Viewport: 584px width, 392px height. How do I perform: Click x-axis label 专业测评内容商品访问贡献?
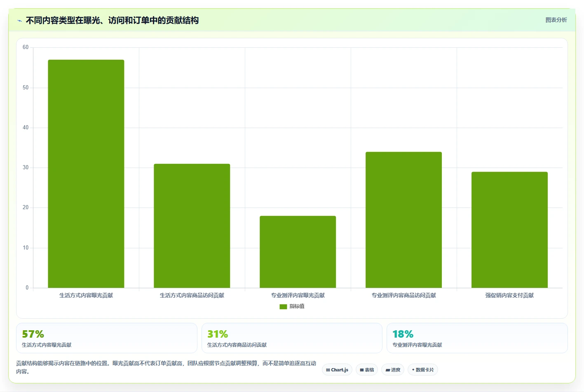[x=404, y=295]
